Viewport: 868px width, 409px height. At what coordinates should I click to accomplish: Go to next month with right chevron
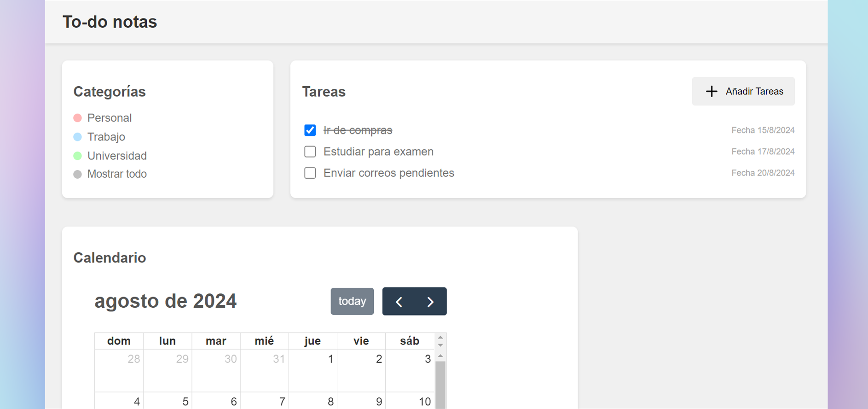point(430,302)
